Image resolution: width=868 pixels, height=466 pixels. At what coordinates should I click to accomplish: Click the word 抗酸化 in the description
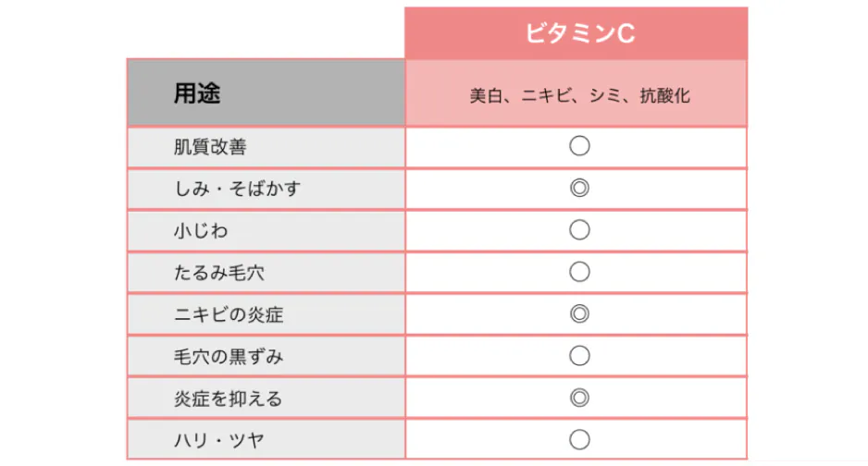point(664,94)
